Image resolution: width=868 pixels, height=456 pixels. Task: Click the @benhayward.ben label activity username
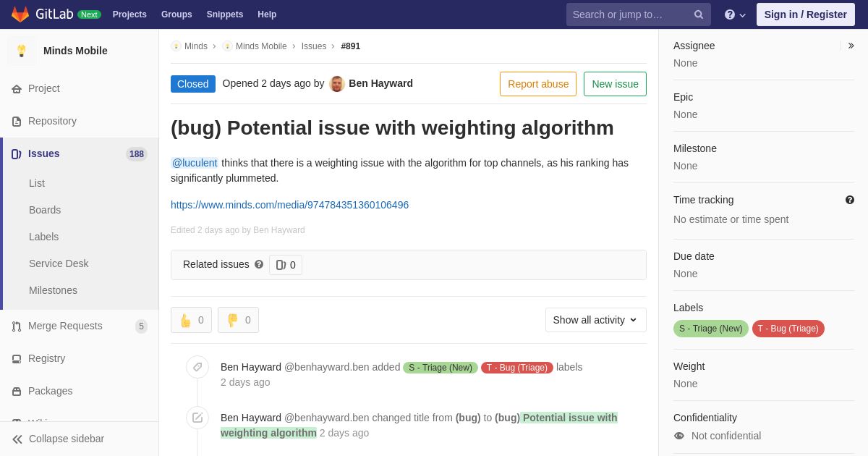[x=327, y=367]
